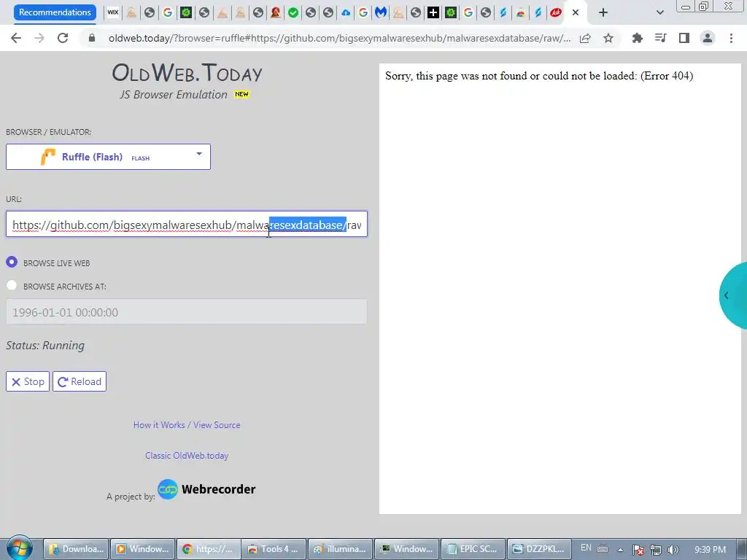Close the current active tab
The height and width of the screenshot is (560, 747).
(x=576, y=13)
